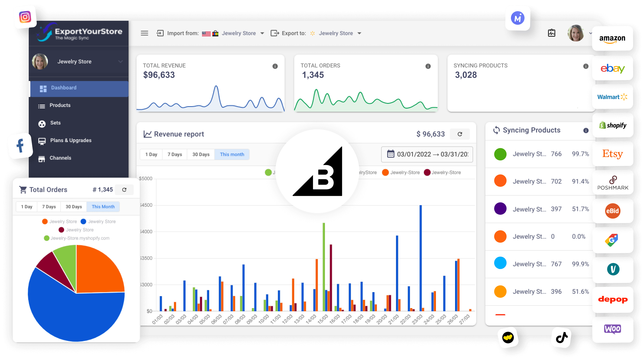Open the hamburger menu icon
This screenshot has width=644, height=360.
tap(145, 33)
